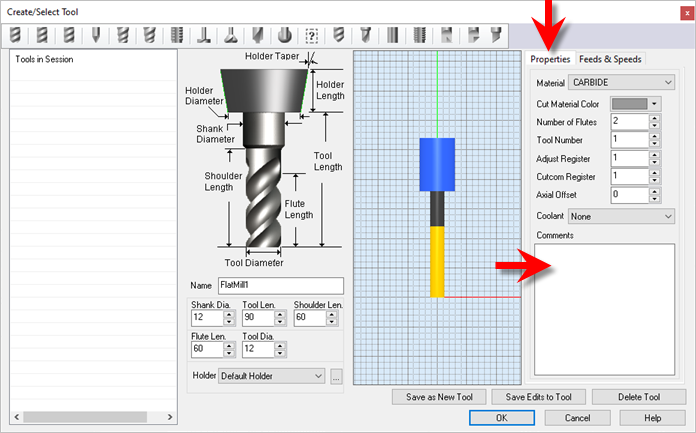Click the yellow flute section in tool preview
Viewport: 696px width, 433px height.
tap(437, 262)
